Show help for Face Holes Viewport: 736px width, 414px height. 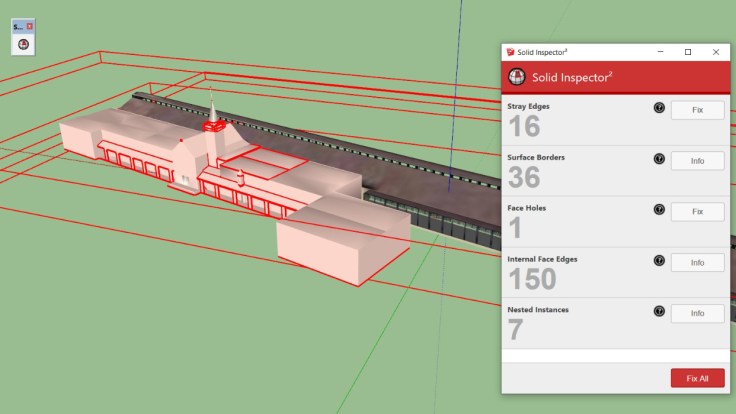click(x=659, y=210)
